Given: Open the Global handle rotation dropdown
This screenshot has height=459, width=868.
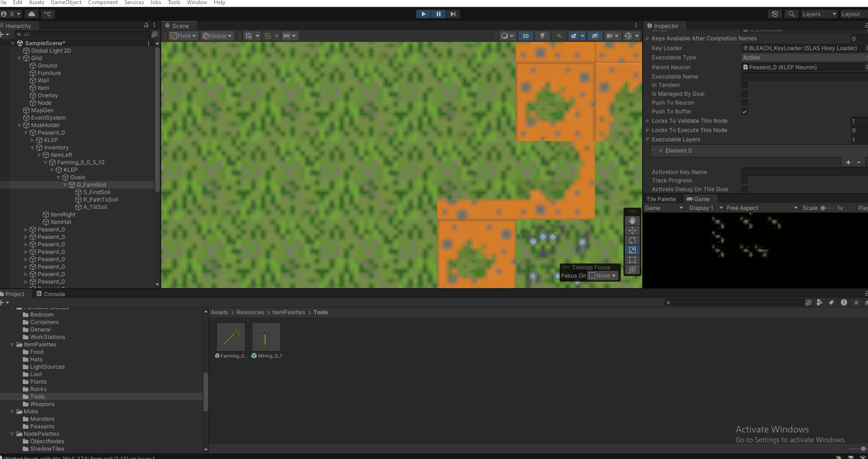Looking at the screenshot, I should pyautogui.click(x=217, y=36).
